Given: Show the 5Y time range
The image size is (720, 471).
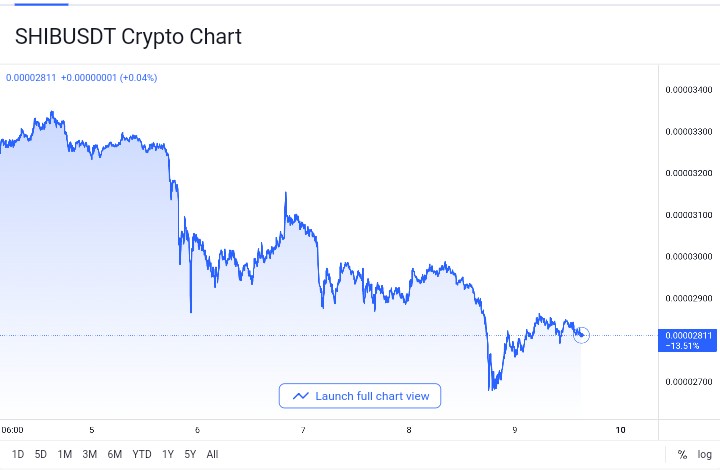Looking at the screenshot, I should point(189,454).
